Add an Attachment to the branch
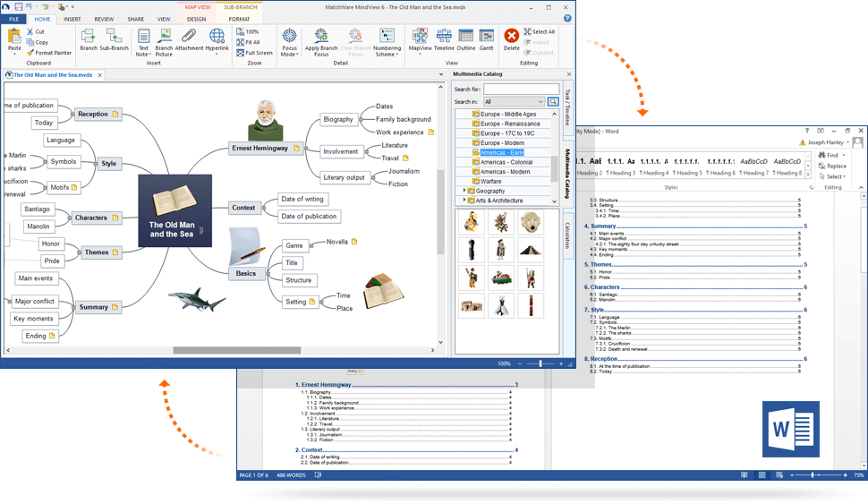Screen dimensions: 868x504 tap(189, 40)
